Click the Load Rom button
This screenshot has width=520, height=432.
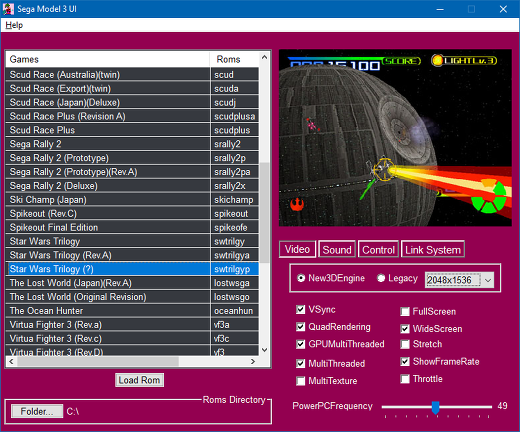click(x=139, y=380)
